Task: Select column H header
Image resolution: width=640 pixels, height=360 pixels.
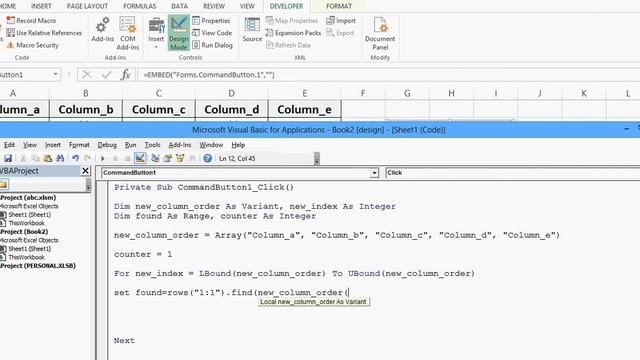Action: [x=451, y=93]
